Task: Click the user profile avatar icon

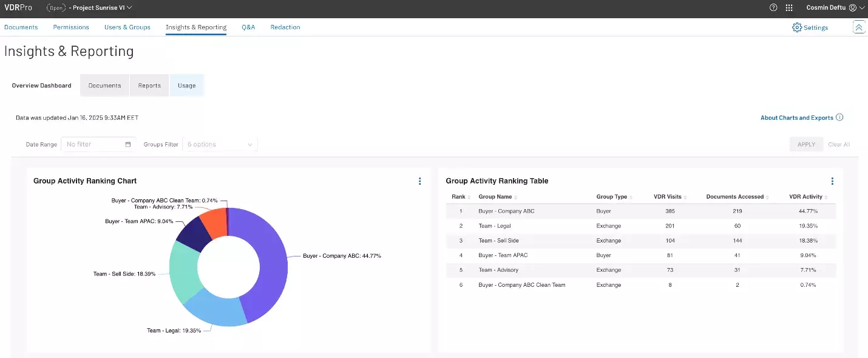Action: (853, 8)
